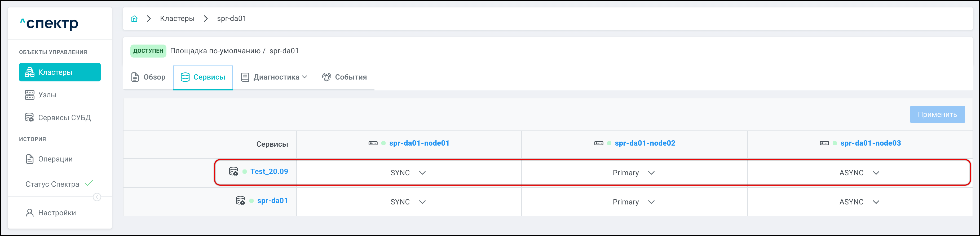The height and width of the screenshot is (236, 980).
Task: Switch to the Обзор tab
Action: point(148,77)
